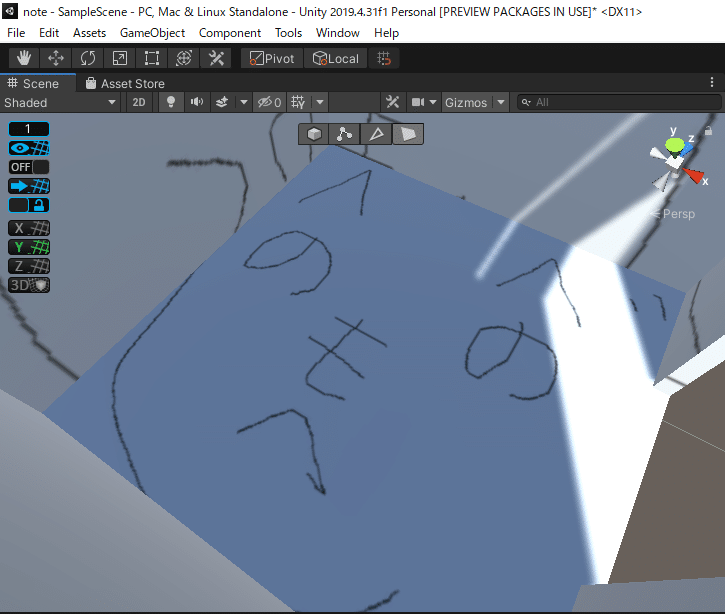The image size is (725, 614).
Task: Select the Rect tool
Action: coord(152,58)
